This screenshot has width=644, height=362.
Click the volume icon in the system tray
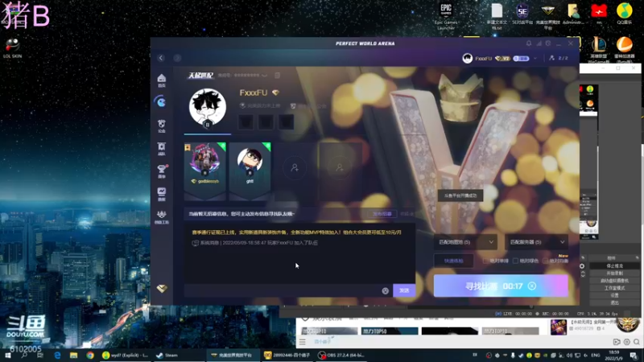569,356
